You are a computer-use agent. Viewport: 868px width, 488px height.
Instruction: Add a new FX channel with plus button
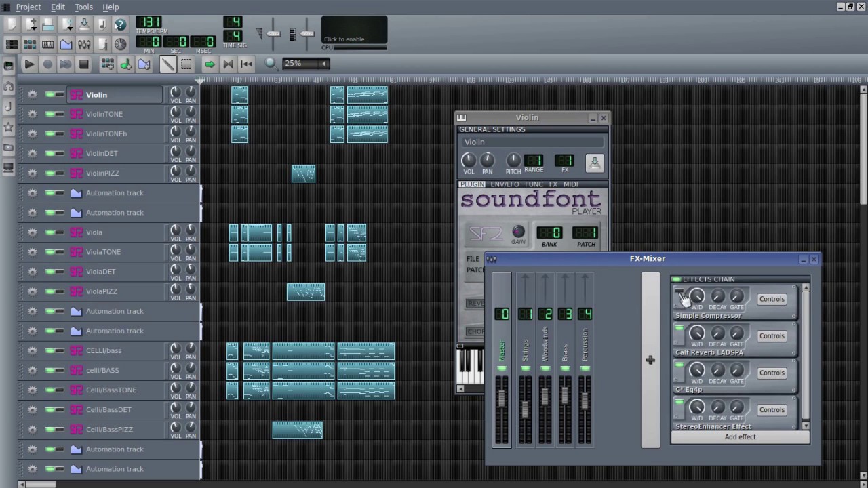click(650, 361)
